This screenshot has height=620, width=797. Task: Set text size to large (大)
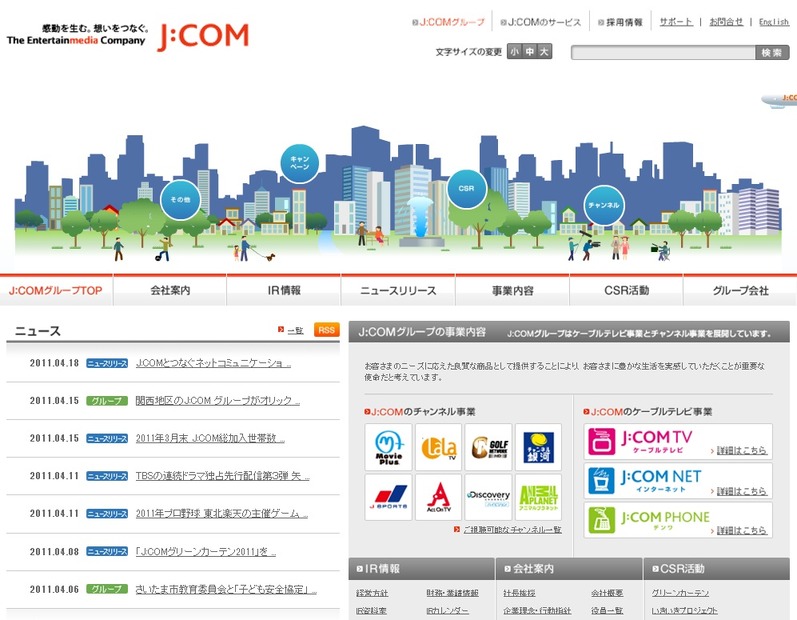544,51
